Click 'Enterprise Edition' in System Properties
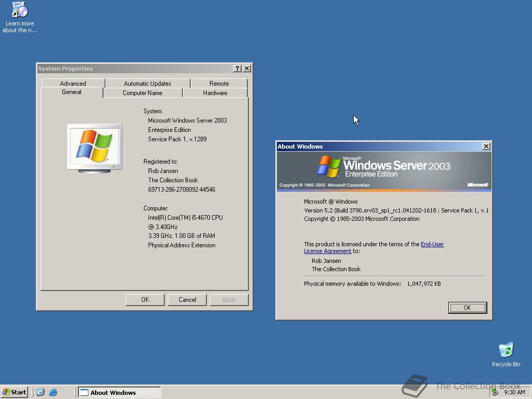 pos(169,130)
